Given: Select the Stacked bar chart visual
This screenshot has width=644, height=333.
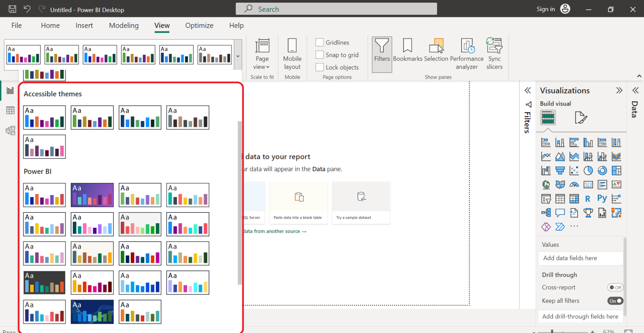Looking at the screenshot, I should coord(546,143).
